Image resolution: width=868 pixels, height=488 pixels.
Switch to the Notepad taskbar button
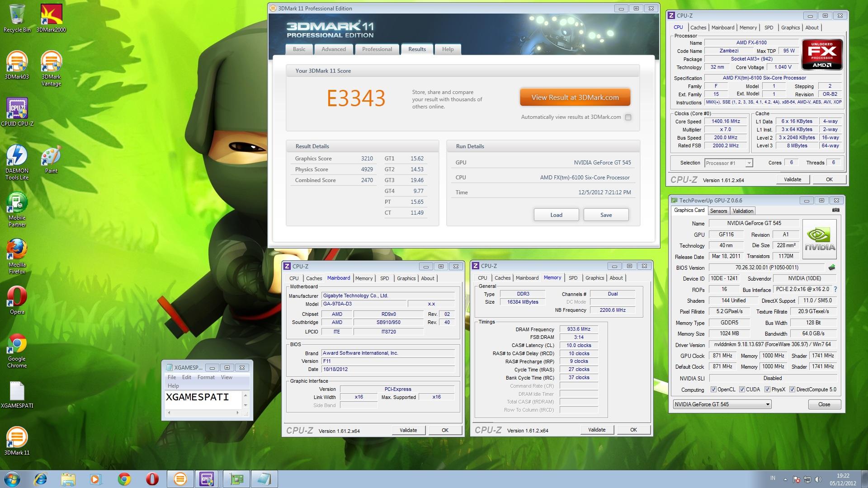(264, 479)
